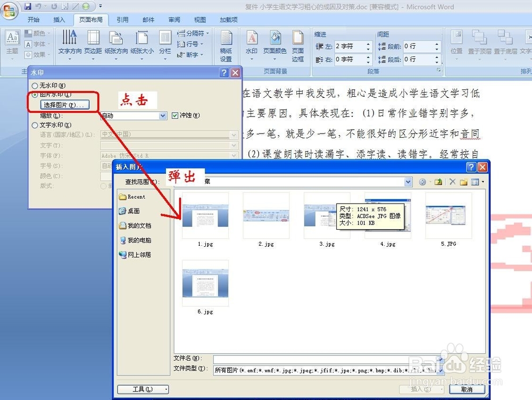Open the theme 颜色 colors dropdown
Image resolution: width=532 pixels, height=400 pixels.
[x=38, y=34]
